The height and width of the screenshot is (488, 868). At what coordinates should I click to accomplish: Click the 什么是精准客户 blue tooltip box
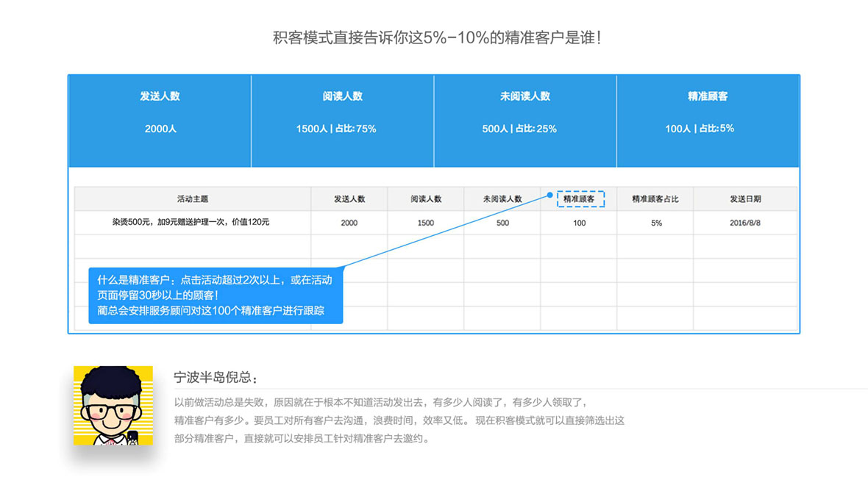(216, 295)
